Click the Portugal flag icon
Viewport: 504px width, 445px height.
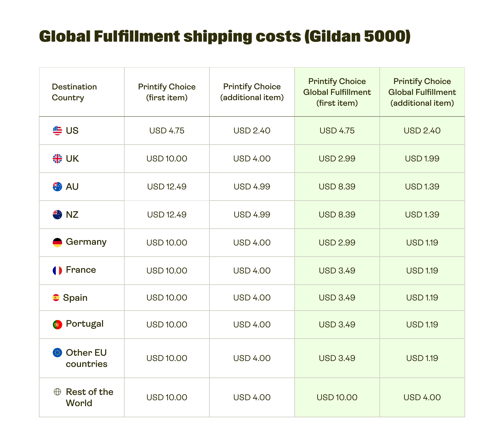57,325
